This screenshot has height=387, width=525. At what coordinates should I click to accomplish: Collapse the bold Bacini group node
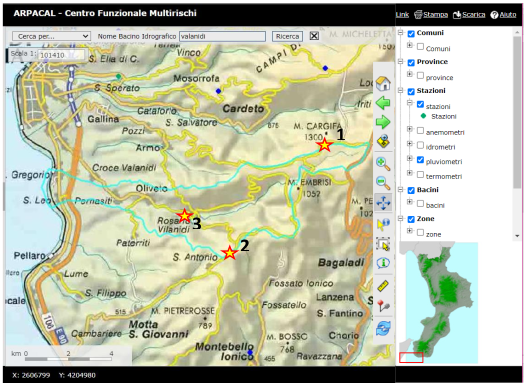[400, 189]
